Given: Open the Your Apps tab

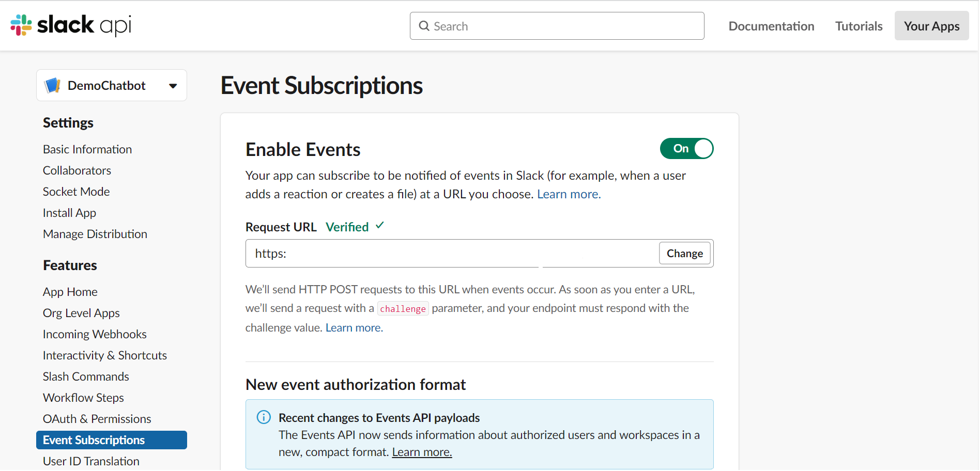Looking at the screenshot, I should point(931,26).
